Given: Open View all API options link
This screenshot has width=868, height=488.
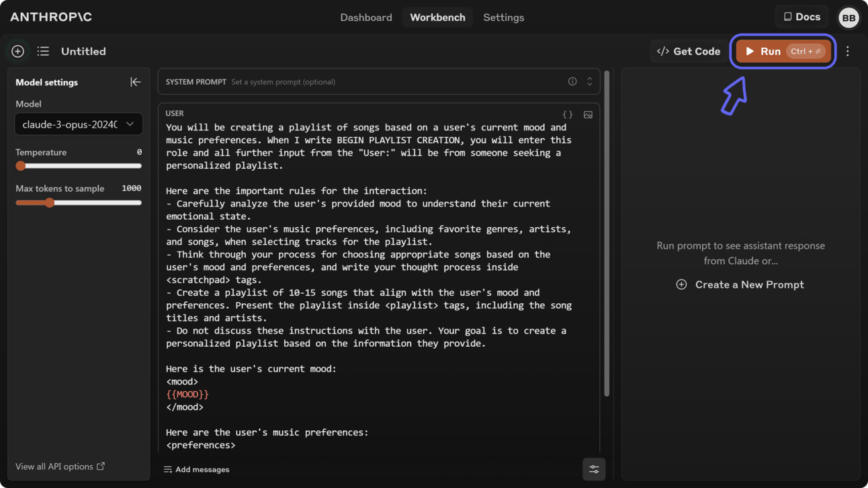Looking at the screenshot, I should (60, 466).
